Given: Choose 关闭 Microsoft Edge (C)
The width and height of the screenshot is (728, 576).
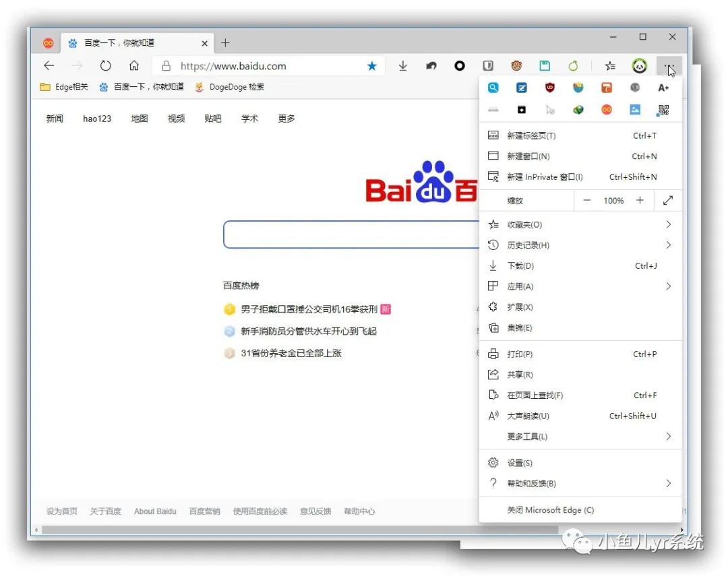Looking at the screenshot, I should [x=580, y=510].
